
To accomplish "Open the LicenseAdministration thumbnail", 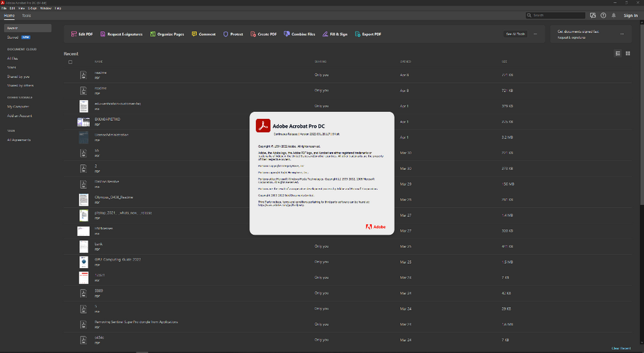I will click(84, 137).
